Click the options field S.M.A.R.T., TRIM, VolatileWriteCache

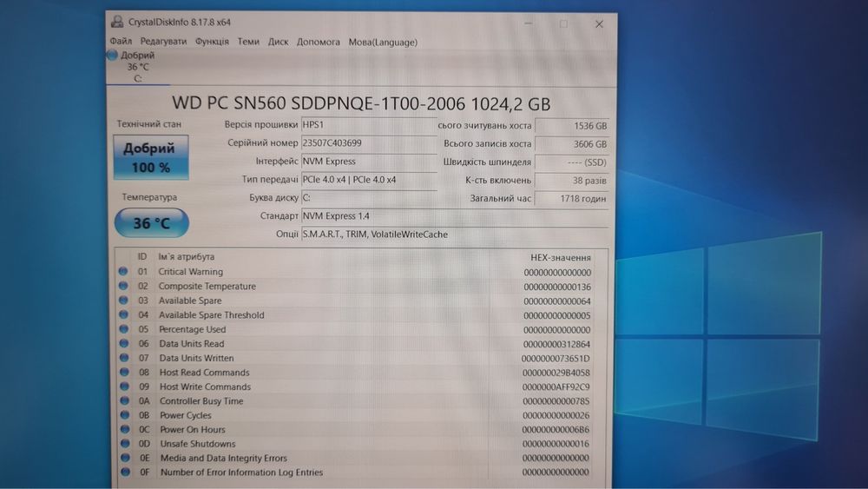tap(455, 235)
